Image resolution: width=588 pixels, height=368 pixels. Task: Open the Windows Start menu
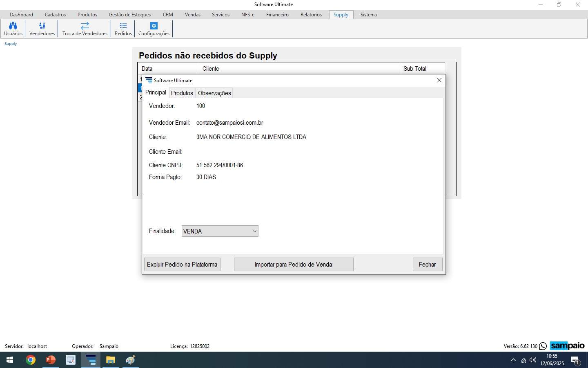tap(10, 360)
